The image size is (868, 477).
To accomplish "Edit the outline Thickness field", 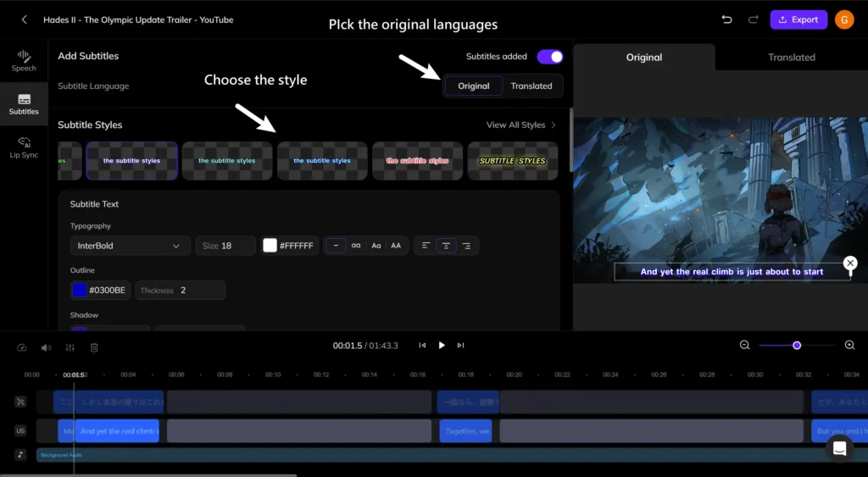I will click(180, 290).
